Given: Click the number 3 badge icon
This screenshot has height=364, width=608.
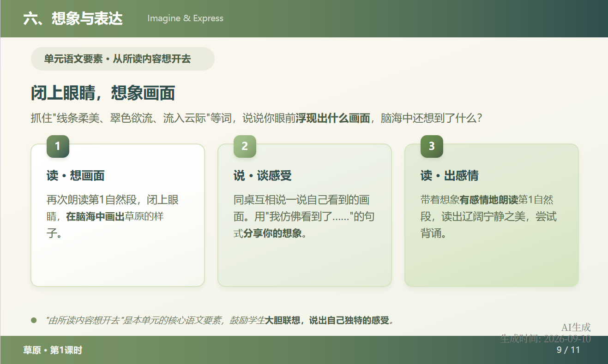Looking at the screenshot, I should pos(432,146).
